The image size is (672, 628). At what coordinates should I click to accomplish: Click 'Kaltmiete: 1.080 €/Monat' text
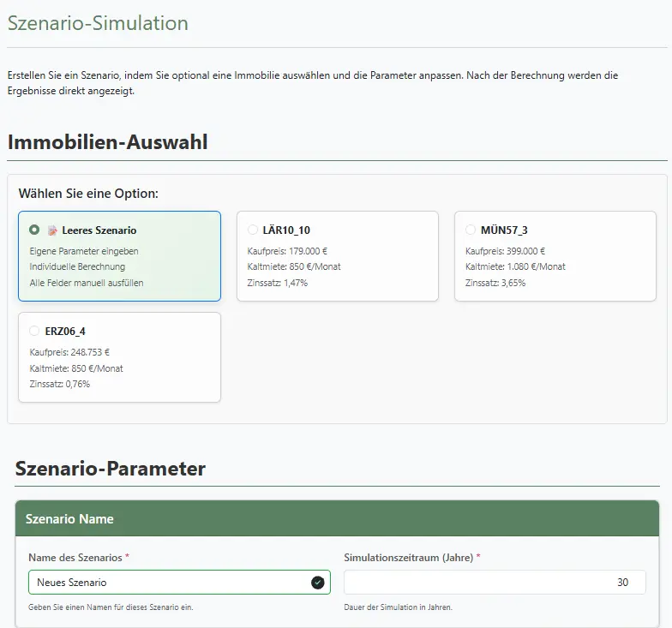point(515,266)
